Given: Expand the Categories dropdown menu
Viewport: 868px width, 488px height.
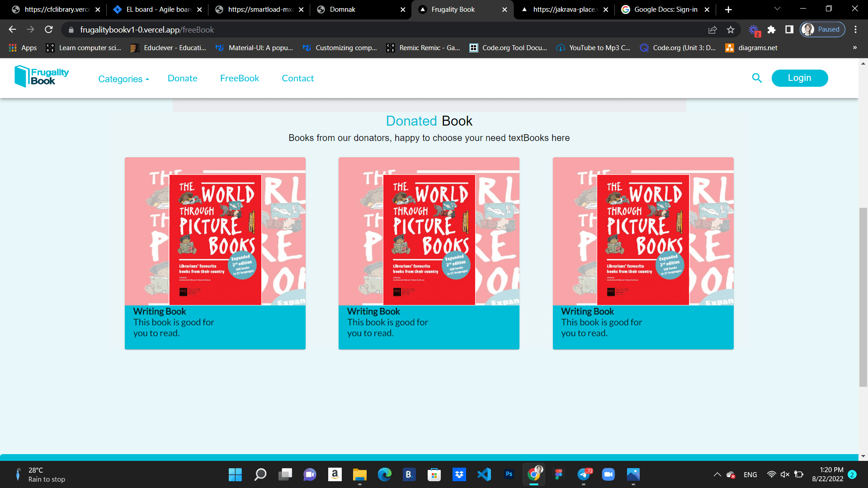Looking at the screenshot, I should pyautogui.click(x=123, y=79).
